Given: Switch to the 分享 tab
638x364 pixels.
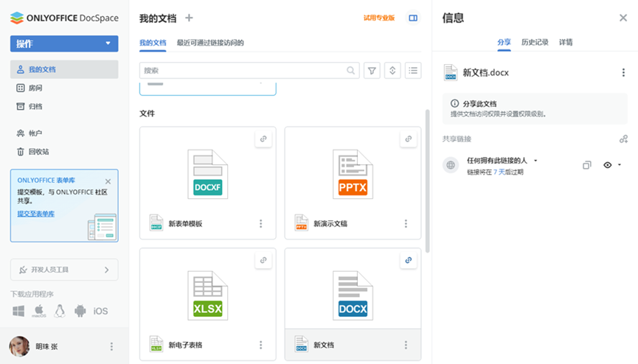Looking at the screenshot, I should (504, 42).
